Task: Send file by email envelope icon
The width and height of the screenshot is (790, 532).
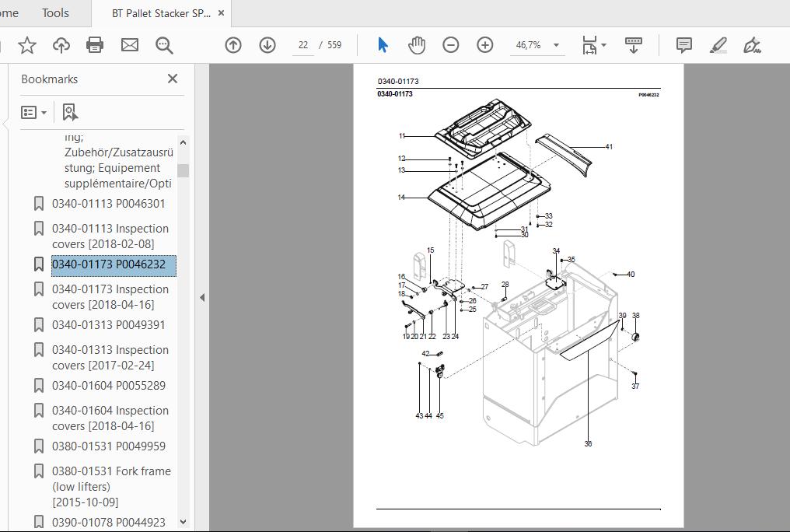Action: (x=130, y=45)
